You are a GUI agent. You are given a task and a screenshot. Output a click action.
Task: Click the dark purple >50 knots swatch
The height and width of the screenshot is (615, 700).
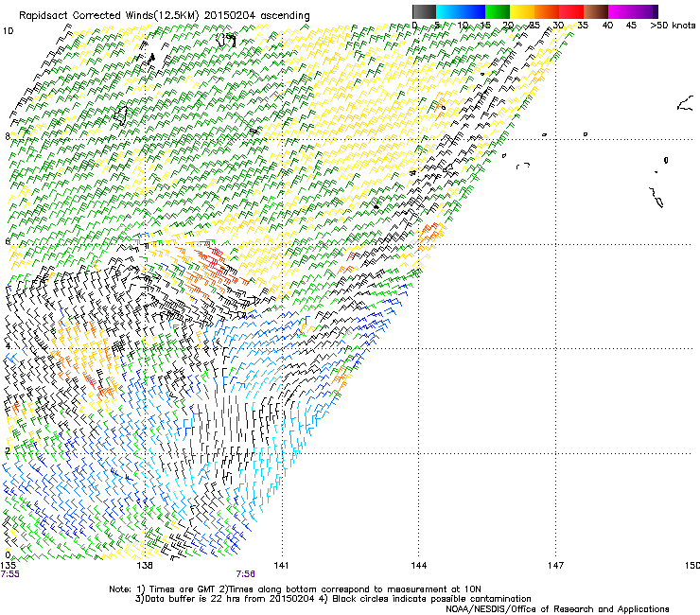(x=656, y=11)
